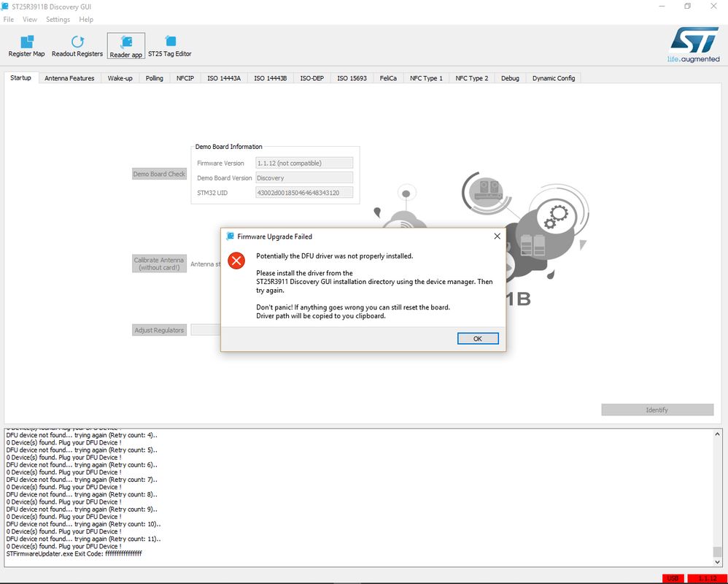728x584 pixels.
Task: Click the Firmware Version field
Action: [304, 163]
